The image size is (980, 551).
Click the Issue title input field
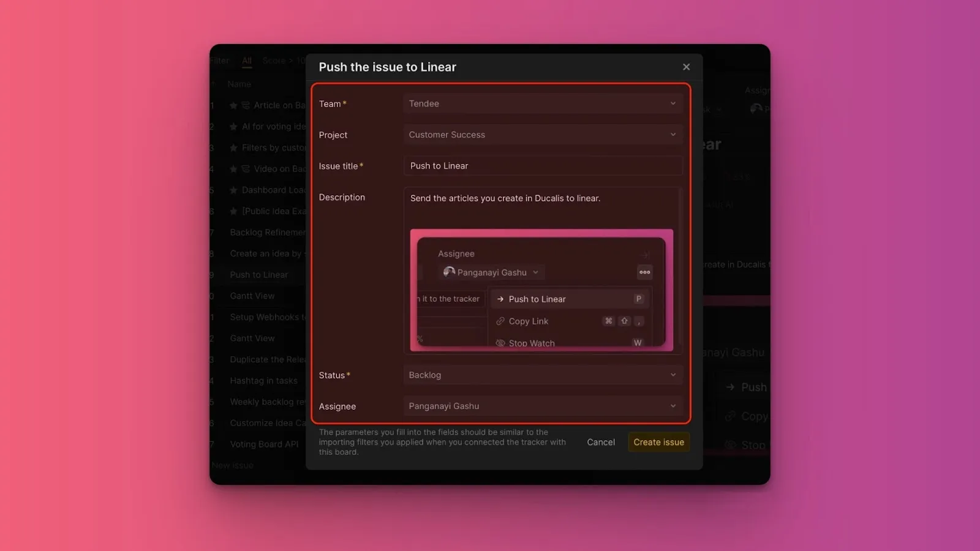(x=543, y=166)
